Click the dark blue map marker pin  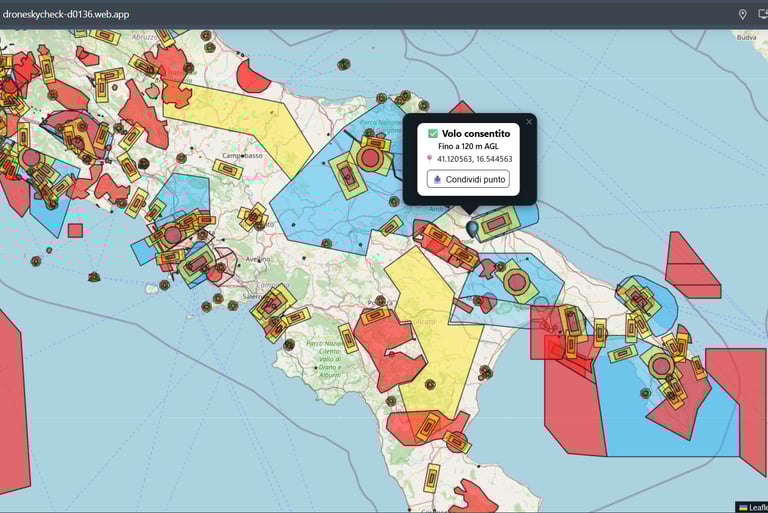click(472, 229)
